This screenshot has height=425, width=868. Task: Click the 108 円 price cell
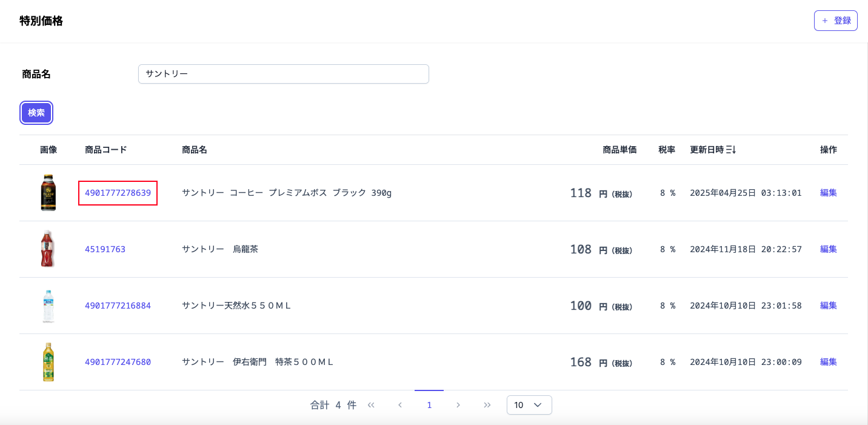(x=601, y=249)
